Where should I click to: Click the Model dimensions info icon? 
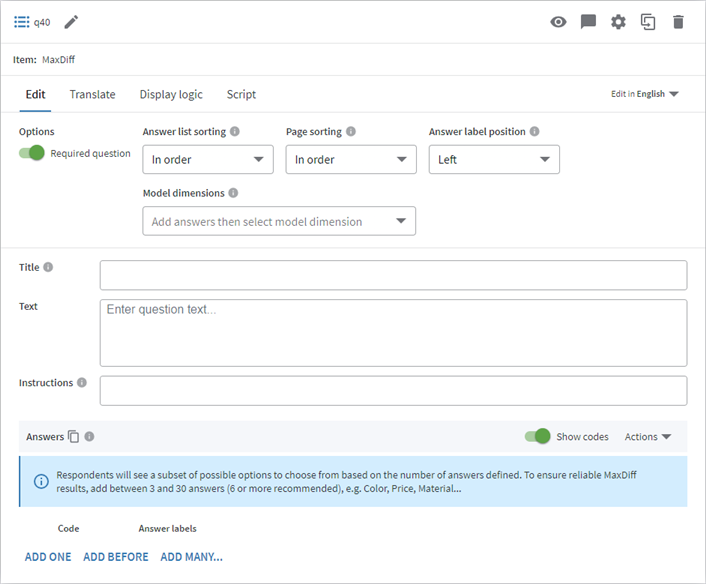pos(233,193)
